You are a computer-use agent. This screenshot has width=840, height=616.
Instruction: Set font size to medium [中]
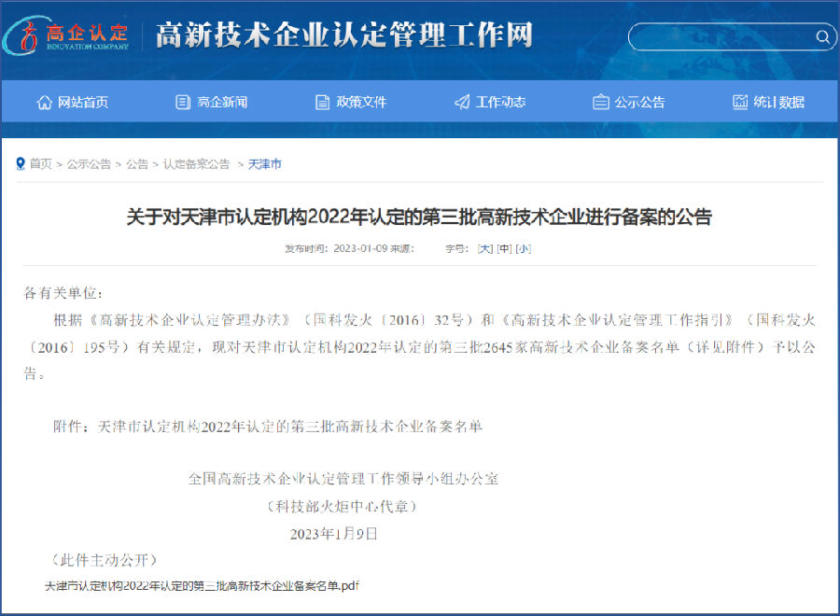[x=504, y=249]
